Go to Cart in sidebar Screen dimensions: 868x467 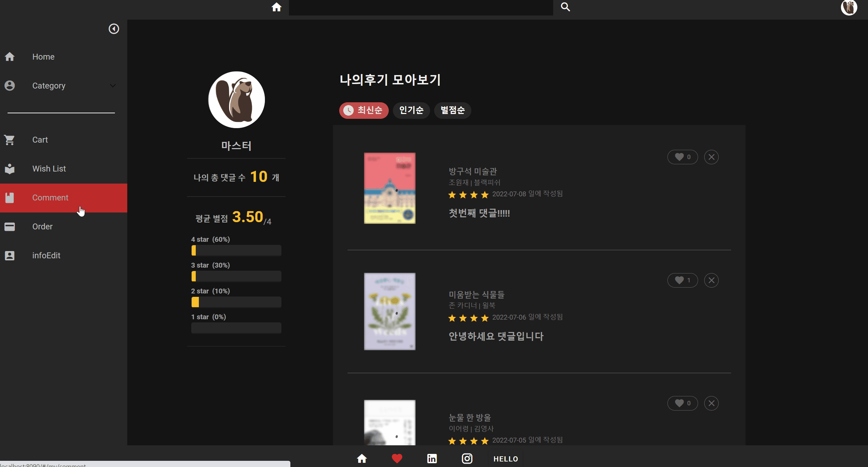click(x=40, y=140)
